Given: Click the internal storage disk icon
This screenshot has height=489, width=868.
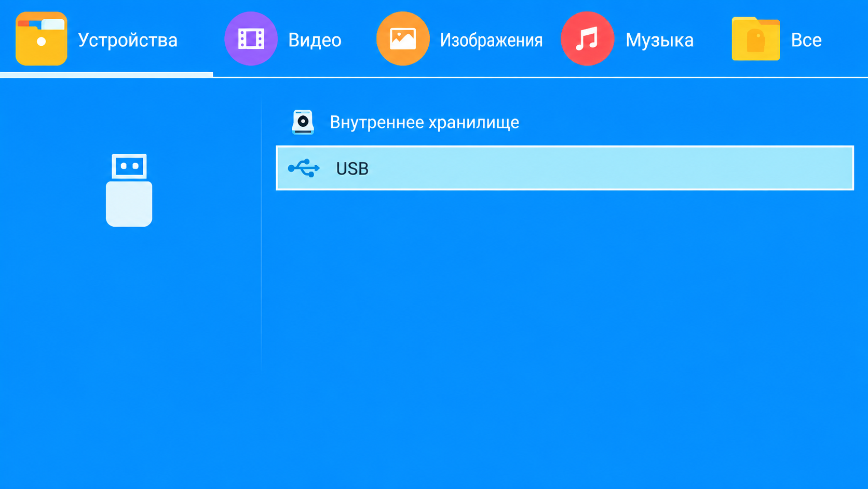Looking at the screenshot, I should click(x=303, y=122).
